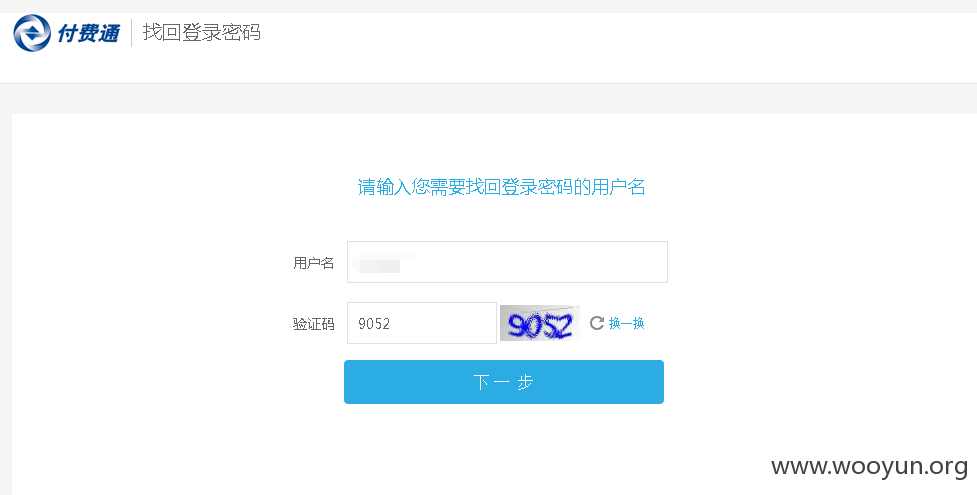This screenshot has width=977, height=495.
Task: Click the typed 9052 digits in field
Action: (x=374, y=324)
